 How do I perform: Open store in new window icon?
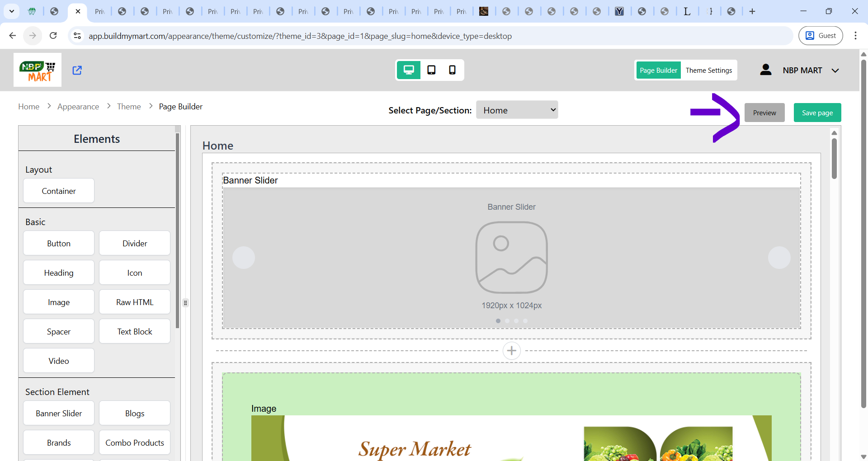(x=77, y=70)
